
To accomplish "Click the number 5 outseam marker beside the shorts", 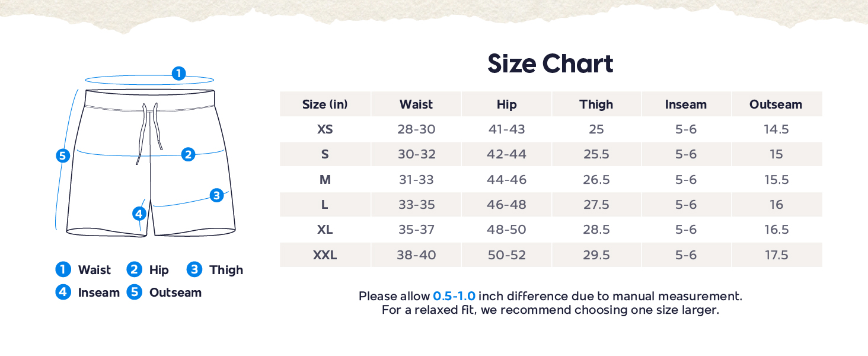I will click(63, 156).
